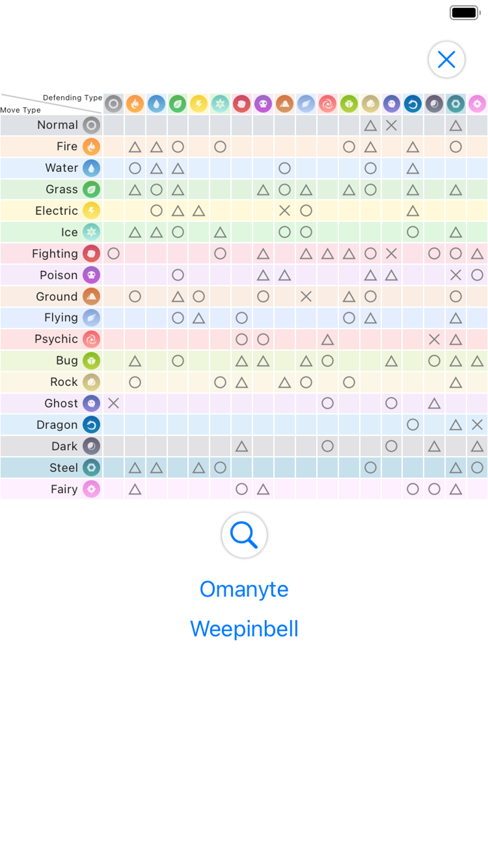The image size is (488, 868).
Task: Tap the magnifying glass search button
Action: (244, 535)
